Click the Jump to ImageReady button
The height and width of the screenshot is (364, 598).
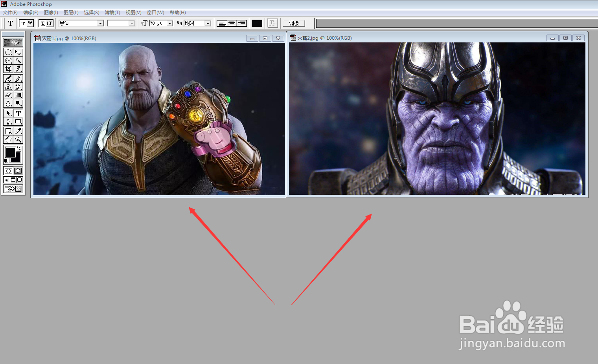pos(13,189)
